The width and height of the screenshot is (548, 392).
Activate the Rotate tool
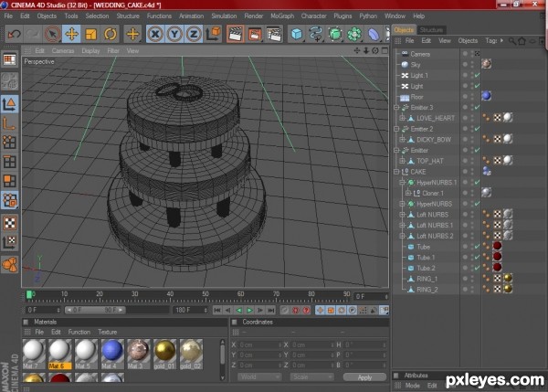tap(111, 34)
